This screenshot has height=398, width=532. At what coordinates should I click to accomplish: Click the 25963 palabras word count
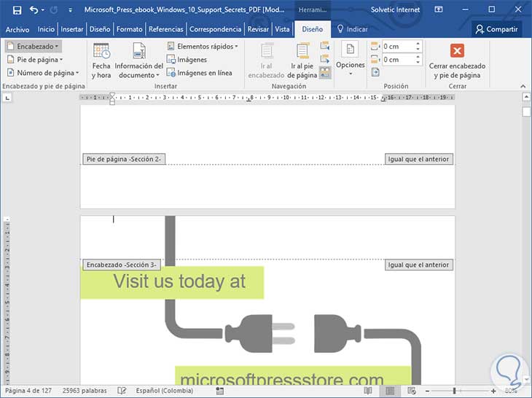pos(85,391)
